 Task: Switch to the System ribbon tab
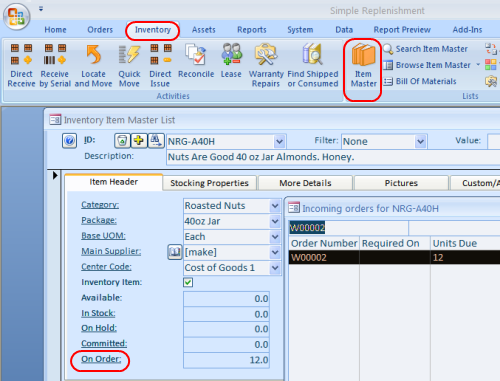click(x=300, y=30)
